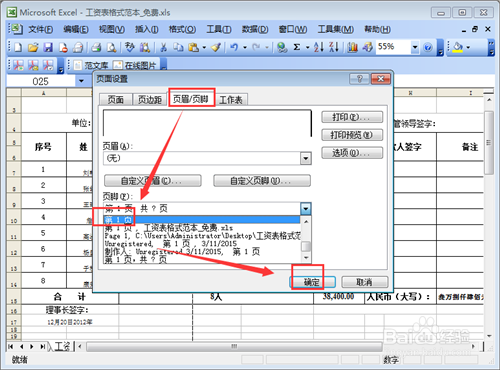This screenshot has width=500, height=370.
Task: Open the 编辑(E) menu
Action: (76, 30)
